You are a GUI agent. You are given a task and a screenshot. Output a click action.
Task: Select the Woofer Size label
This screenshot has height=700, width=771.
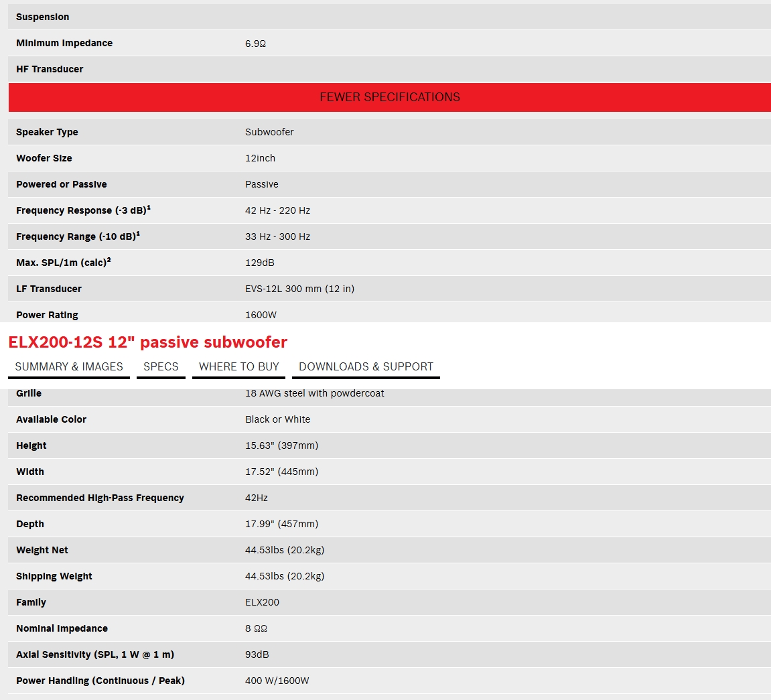[44, 158]
